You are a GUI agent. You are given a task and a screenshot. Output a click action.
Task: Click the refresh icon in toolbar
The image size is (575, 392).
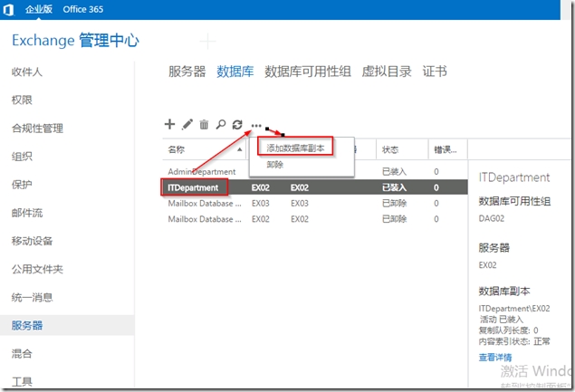(x=237, y=125)
